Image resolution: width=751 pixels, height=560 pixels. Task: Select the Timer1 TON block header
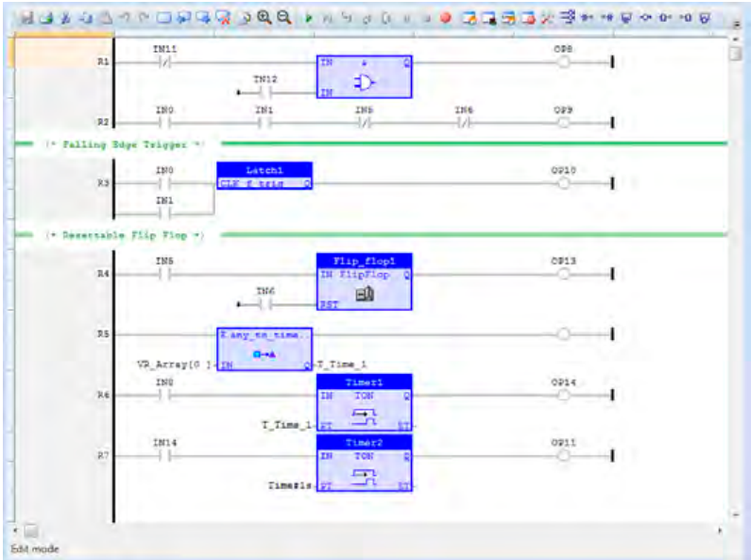pos(365,382)
